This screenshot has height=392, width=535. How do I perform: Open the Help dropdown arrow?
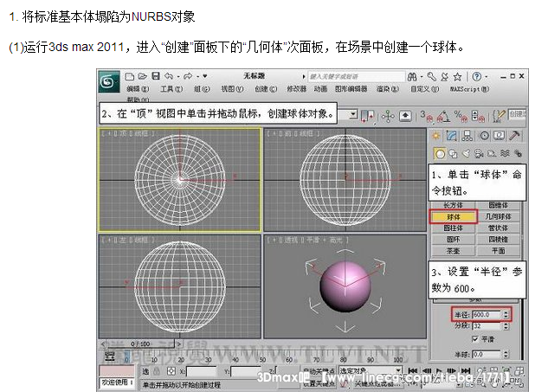[487, 77]
